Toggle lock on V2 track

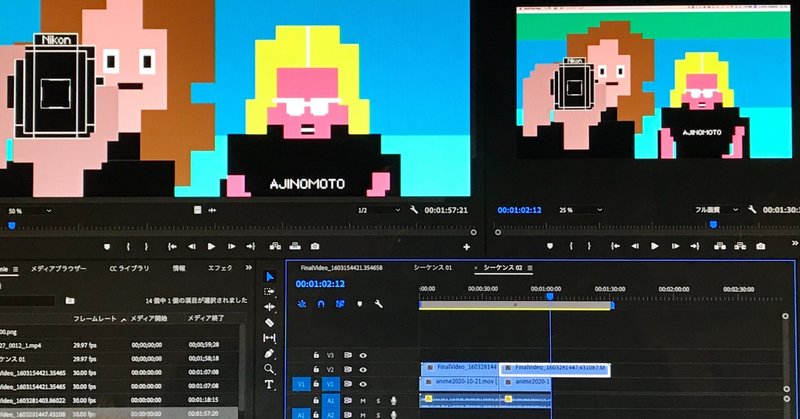tap(316, 369)
